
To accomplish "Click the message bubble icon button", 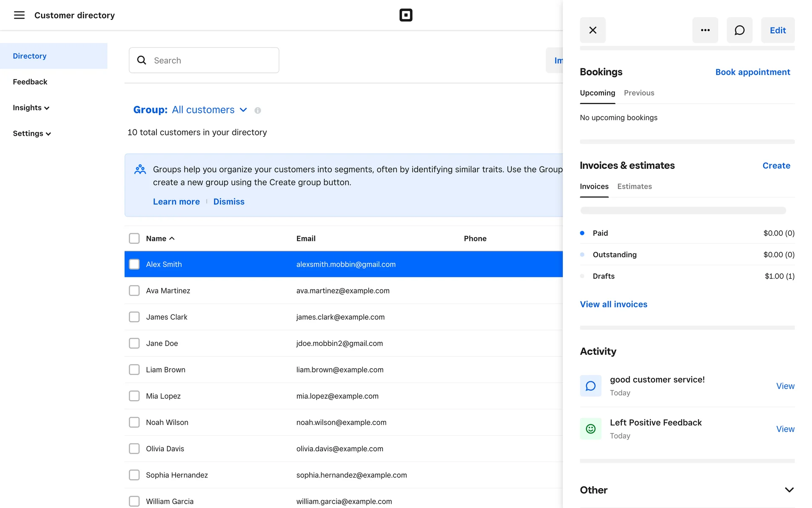I will 739,30.
